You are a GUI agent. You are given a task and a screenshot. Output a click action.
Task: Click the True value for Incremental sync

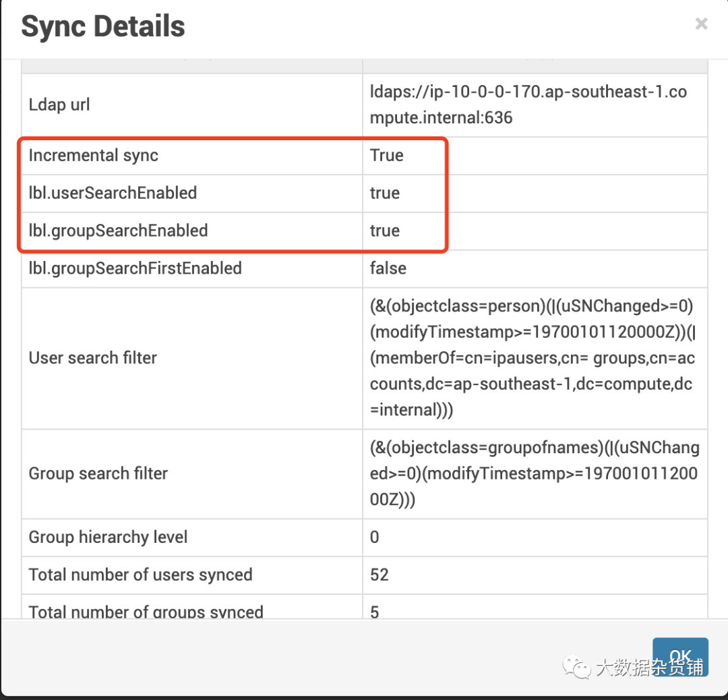(387, 155)
